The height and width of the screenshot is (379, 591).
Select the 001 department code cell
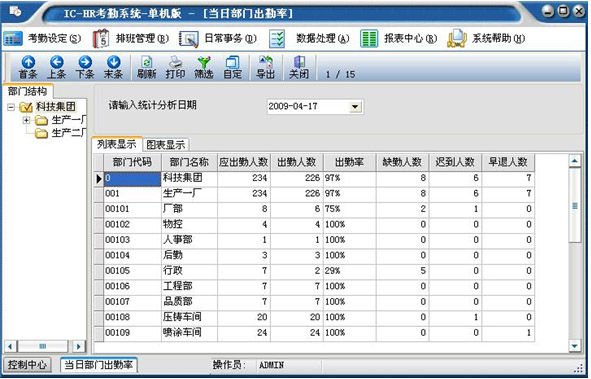(x=132, y=194)
